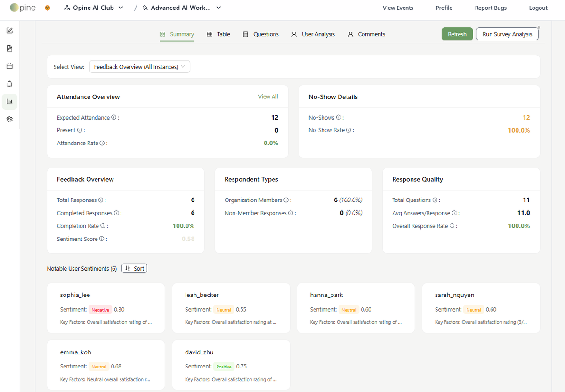Click the info icon next to No-Show Rate

point(348,130)
